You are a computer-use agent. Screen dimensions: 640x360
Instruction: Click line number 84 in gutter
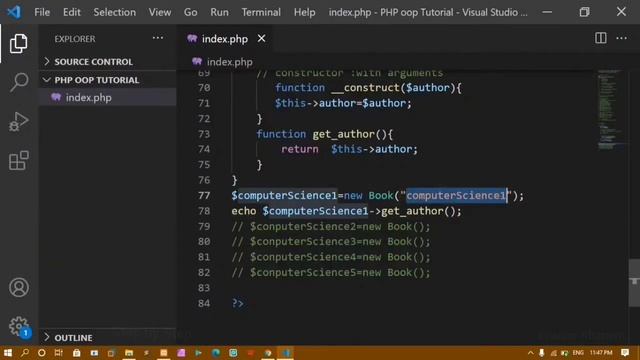point(204,303)
